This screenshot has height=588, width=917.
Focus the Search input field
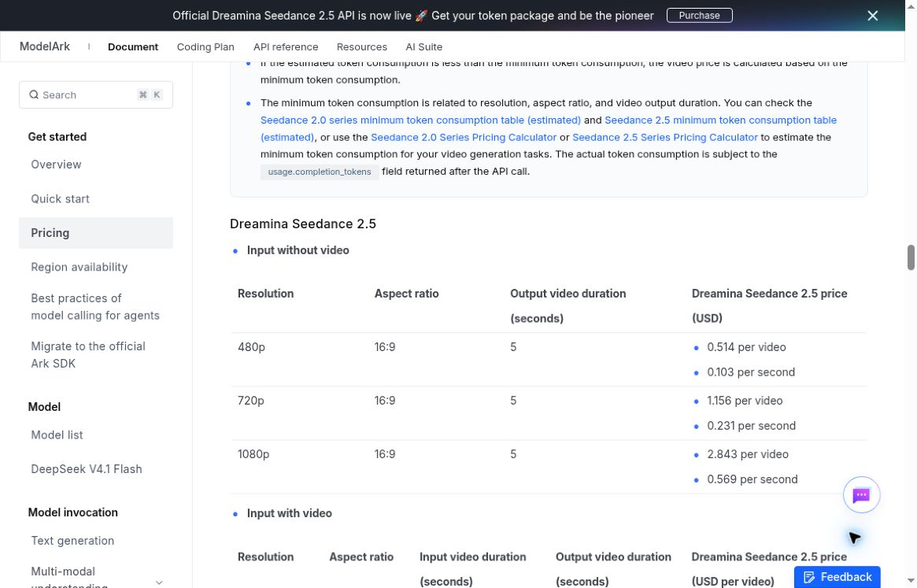(x=96, y=94)
